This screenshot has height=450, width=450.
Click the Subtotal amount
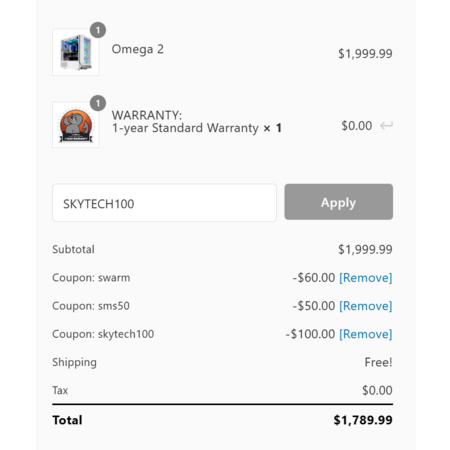365,249
